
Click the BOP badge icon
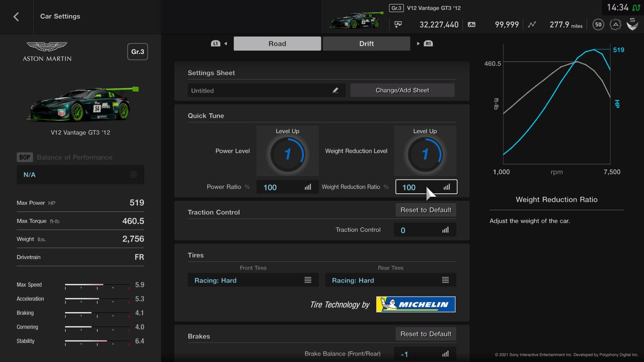(x=25, y=157)
